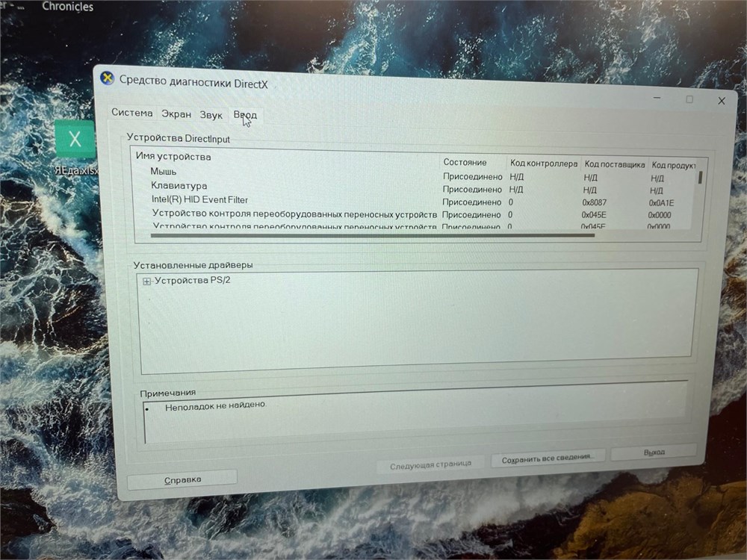Click the Код контроллера column header
This screenshot has height=560, width=747.
coord(543,164)
